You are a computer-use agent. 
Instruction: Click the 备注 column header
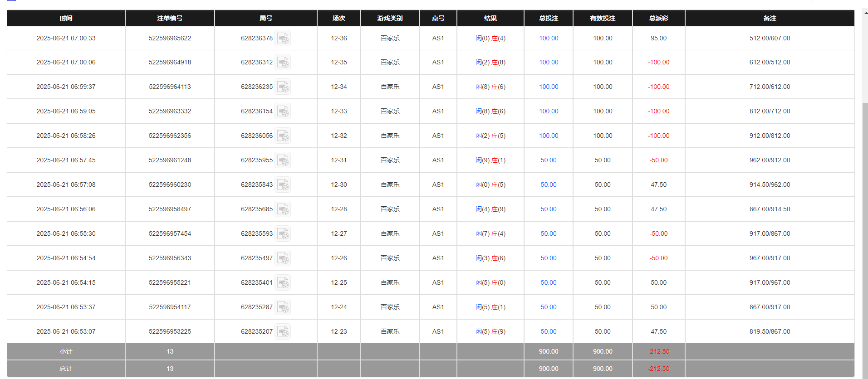pos(770,18)
